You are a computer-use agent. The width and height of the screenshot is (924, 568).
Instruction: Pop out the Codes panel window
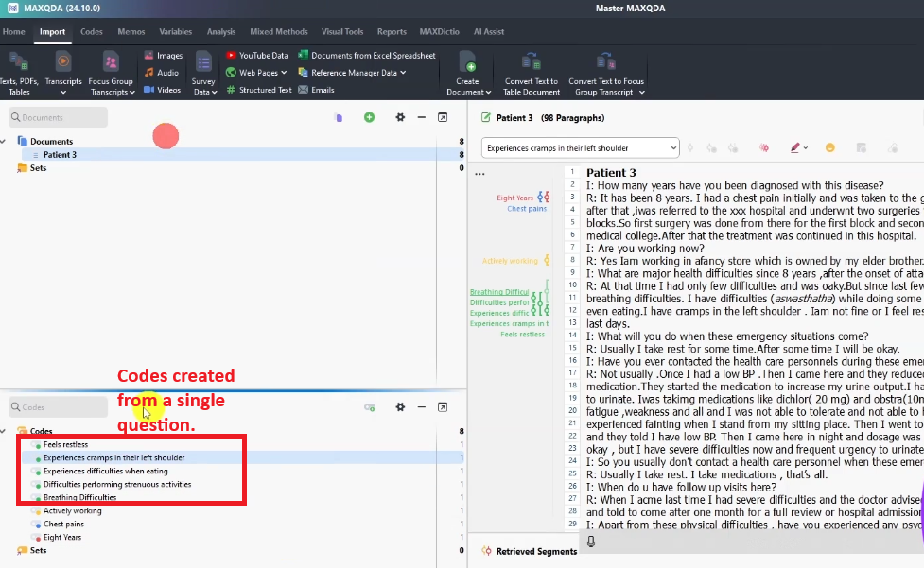tap(442, 407)
